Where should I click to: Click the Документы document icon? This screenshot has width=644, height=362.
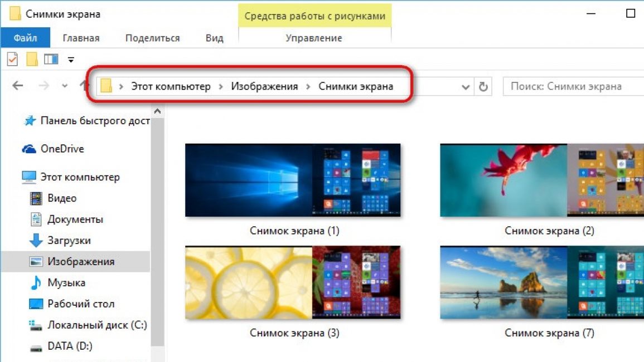tap(36, 219)
